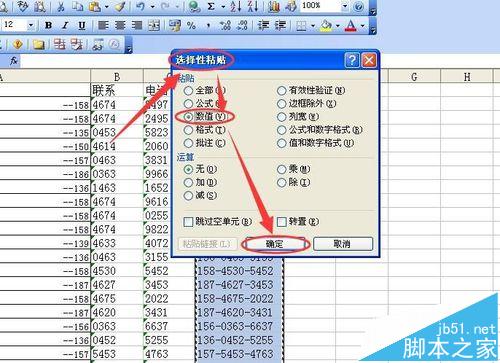500x363 pixels.
Task: Click the Undo arrow icon
Action: click(141, 6)
